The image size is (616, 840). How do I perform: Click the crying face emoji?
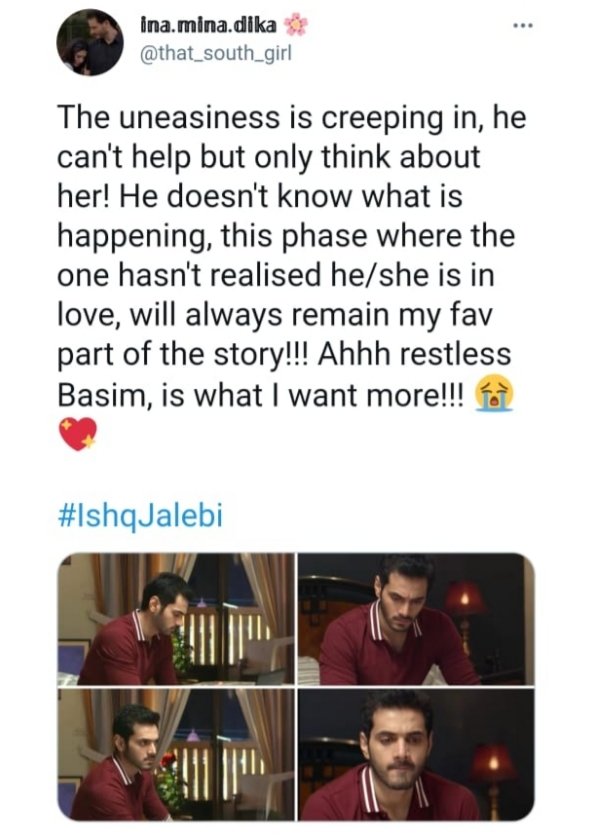[x=494, y=393]
